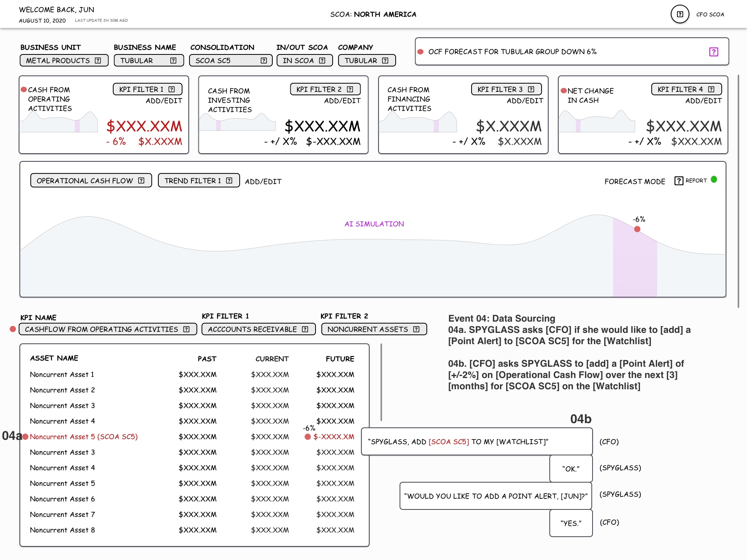Click the "YES." reply bubble
This screenshot has height=560, width=747.
click(x=571, y=523)
